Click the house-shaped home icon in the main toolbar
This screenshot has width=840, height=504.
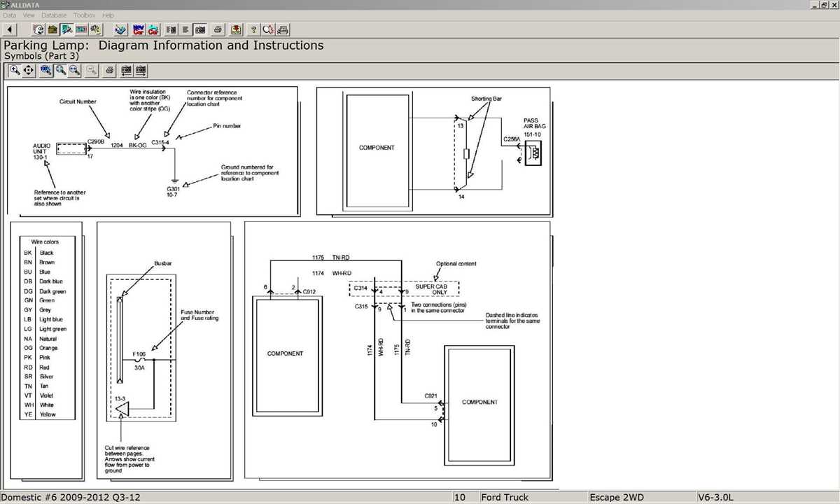click(52, 29)
